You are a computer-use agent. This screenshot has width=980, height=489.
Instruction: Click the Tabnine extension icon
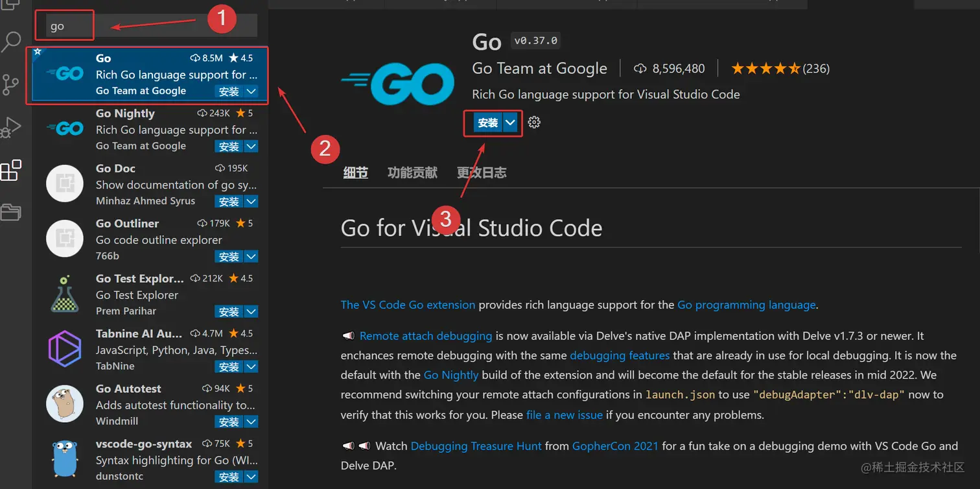point(65,349)
